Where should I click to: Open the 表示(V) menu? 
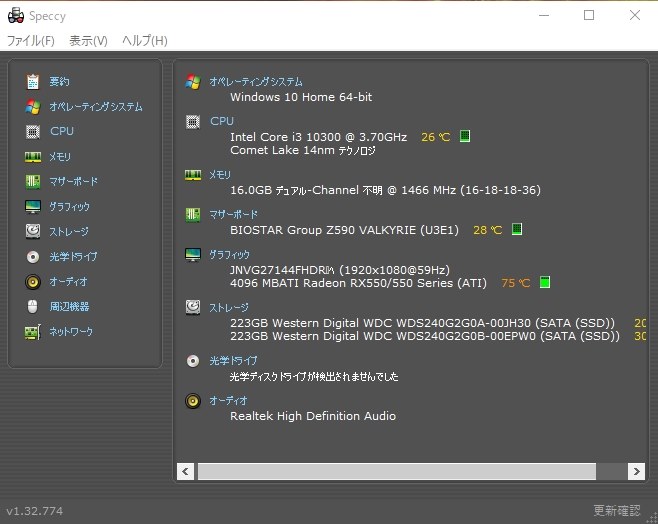click(x=88, y=41)
